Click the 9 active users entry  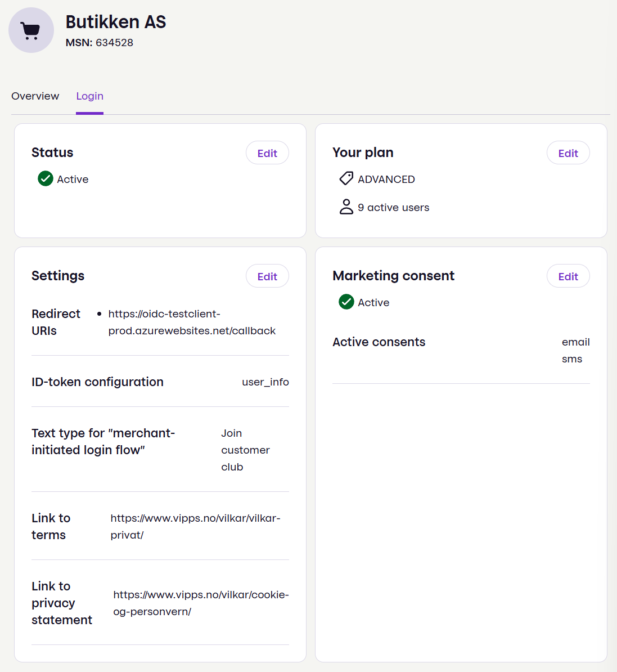pos(393,207)
